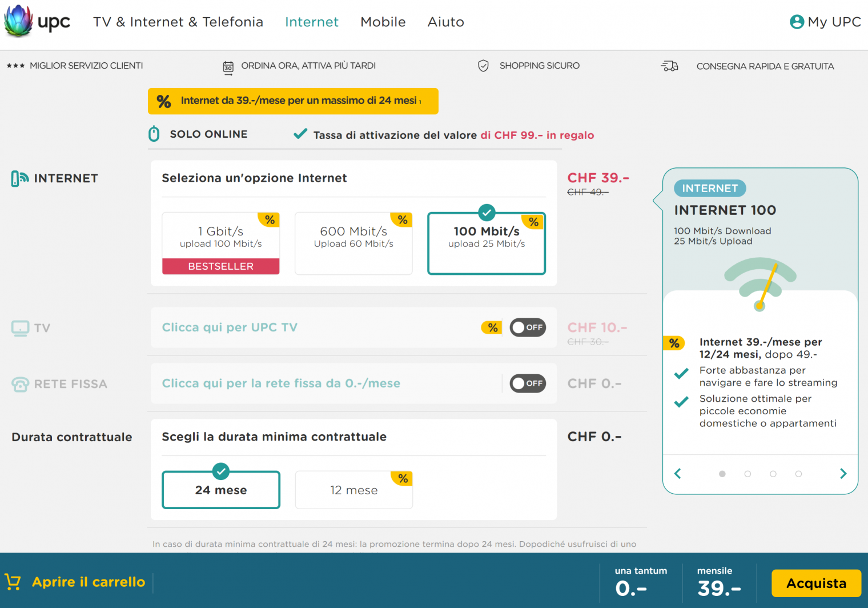Select the 12 mese contract duration
Screen dimensions: 868x608
click(353, 490)
